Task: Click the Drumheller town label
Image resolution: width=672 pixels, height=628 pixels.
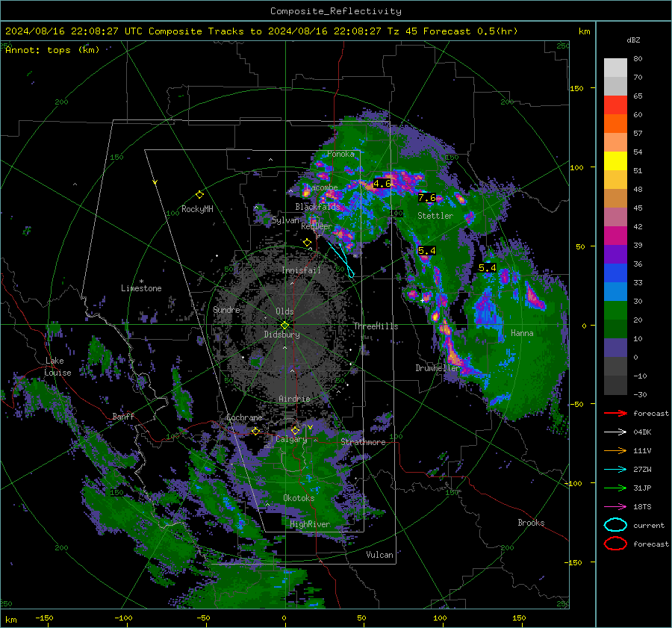Action: coord(438,368)
